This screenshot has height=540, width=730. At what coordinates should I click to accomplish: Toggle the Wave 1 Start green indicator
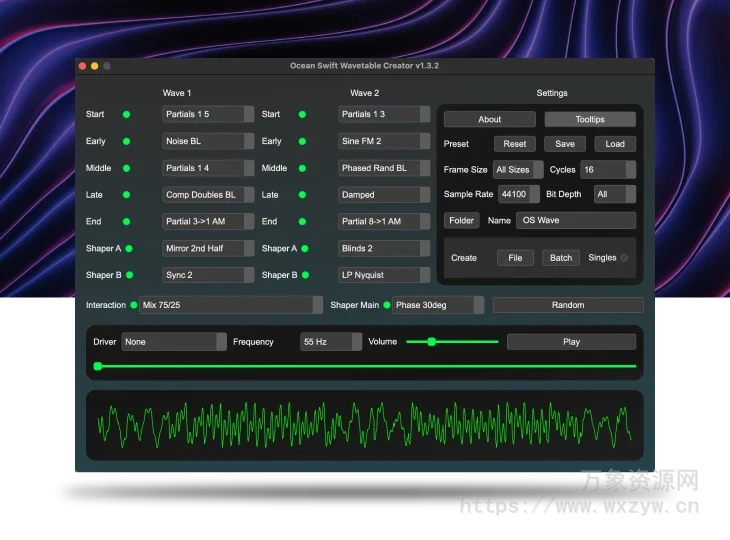(x=126, y=115)
